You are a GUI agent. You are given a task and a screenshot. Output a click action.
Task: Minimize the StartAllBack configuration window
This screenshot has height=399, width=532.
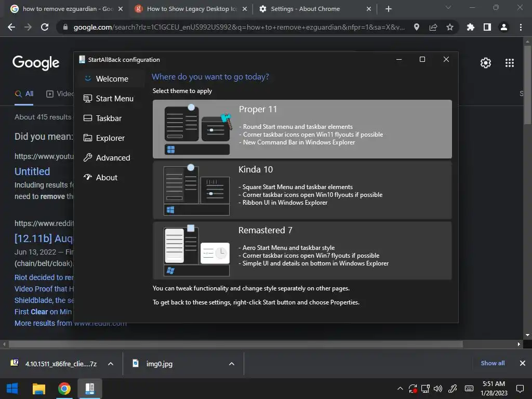(x=399, y=59)
